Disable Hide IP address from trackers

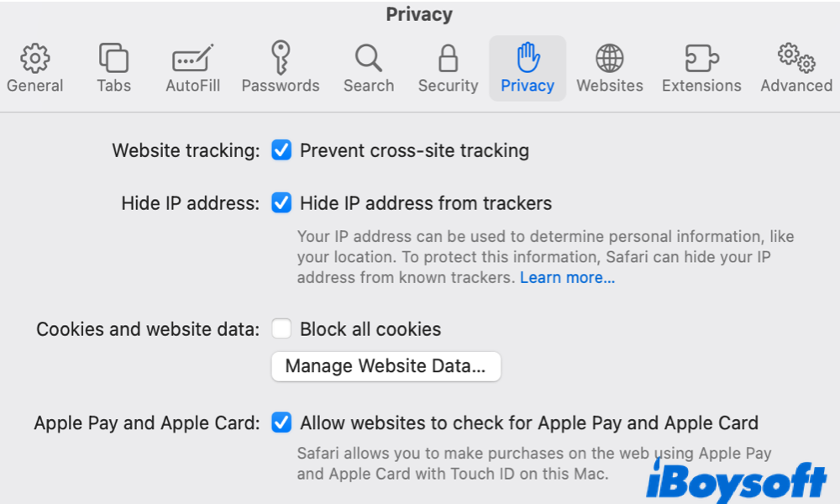281,203
